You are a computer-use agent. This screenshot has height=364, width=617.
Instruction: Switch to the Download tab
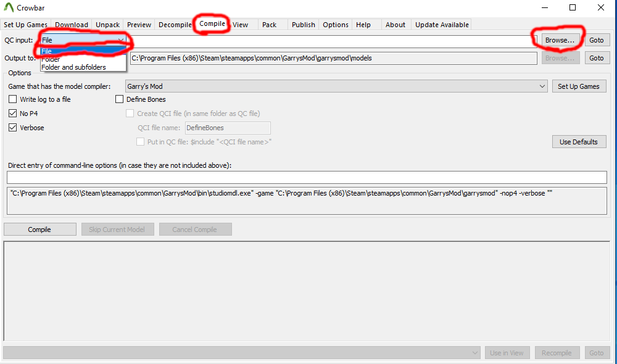click(x=72, y=25)
